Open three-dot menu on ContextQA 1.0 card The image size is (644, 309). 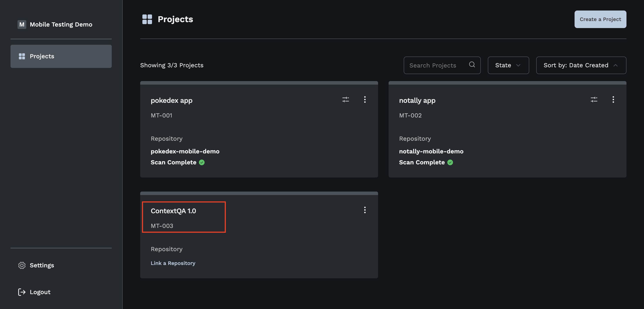click(x=365, y=210)
